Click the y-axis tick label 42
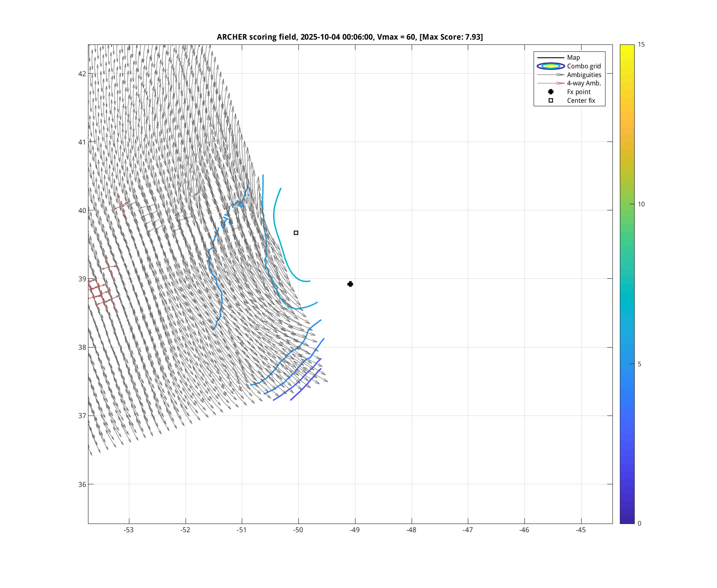 pos(82,74)
